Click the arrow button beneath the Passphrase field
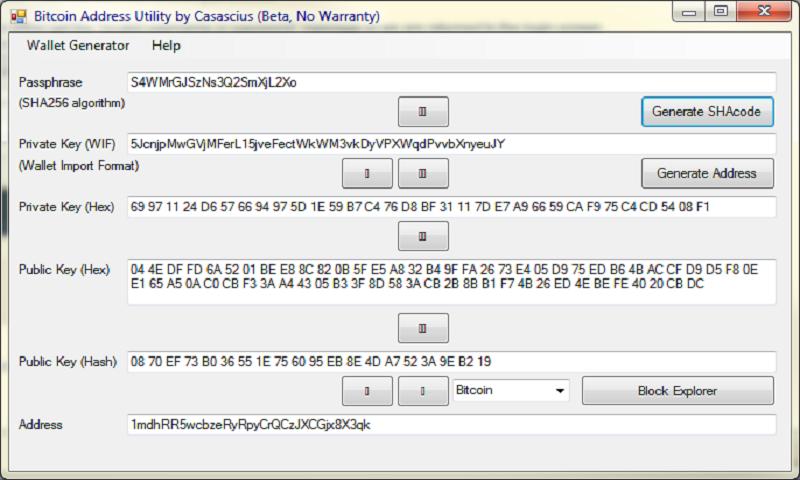800x480 pixels. [423, 112]
